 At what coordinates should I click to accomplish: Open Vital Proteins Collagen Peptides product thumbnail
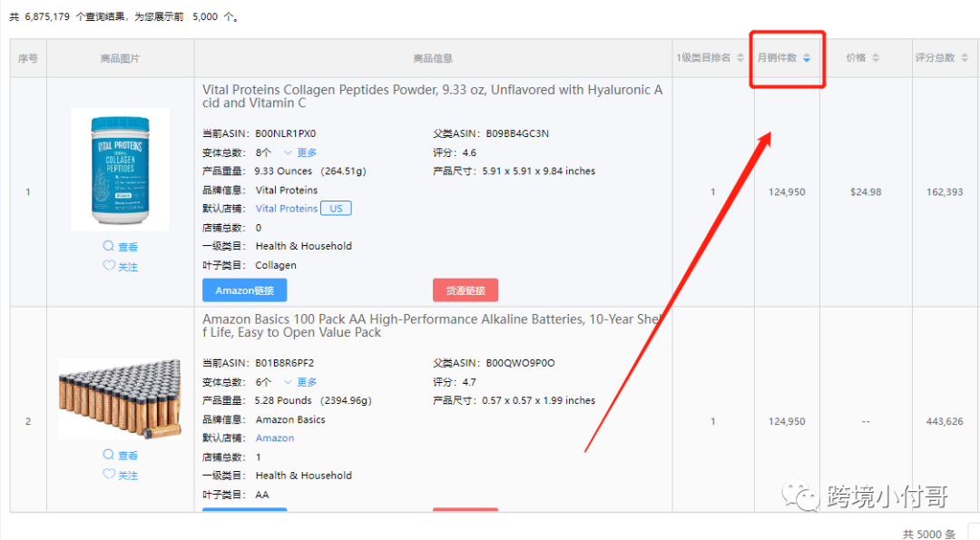click(x=120, y=170)
